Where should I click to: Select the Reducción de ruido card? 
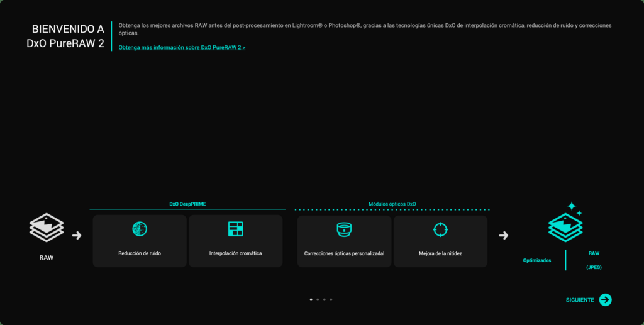pos(140,241)
